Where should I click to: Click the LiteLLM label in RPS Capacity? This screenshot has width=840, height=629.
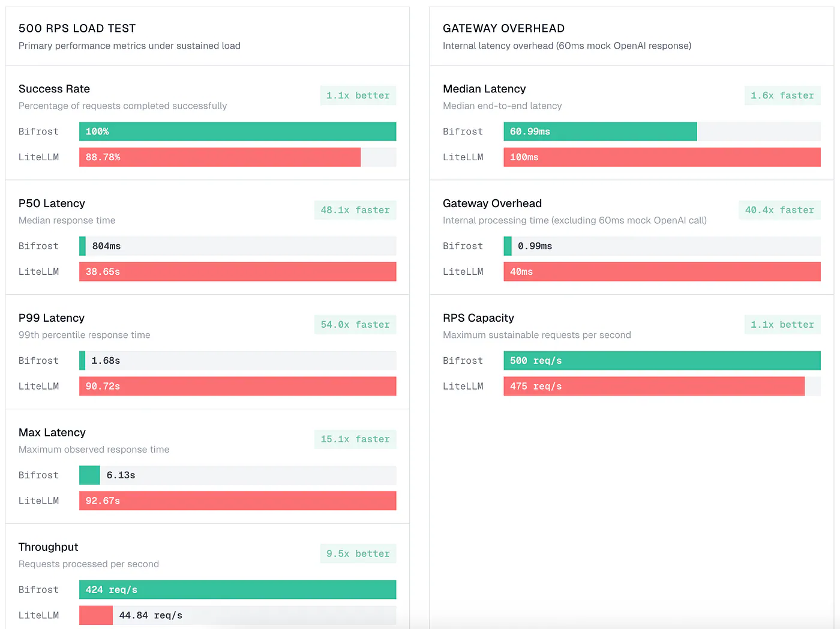pos(463,386)
